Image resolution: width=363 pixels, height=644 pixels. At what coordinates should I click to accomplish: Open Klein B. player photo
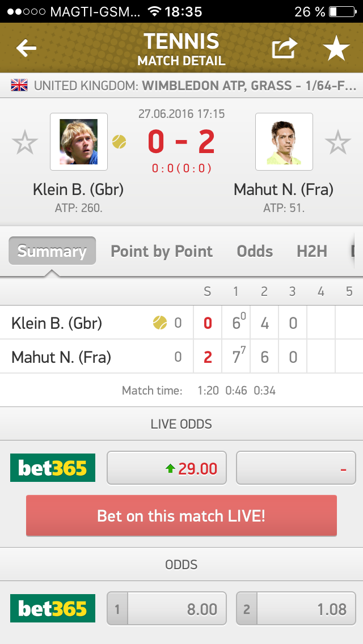78,142
